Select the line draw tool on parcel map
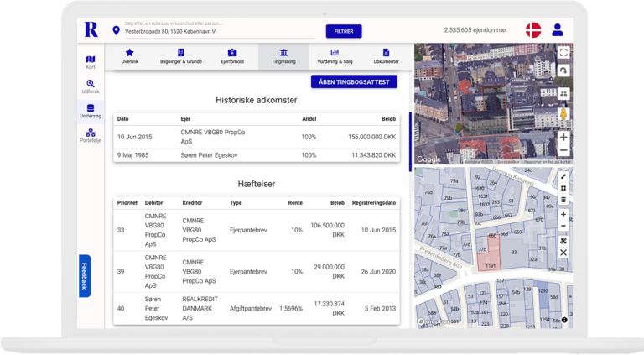This screenshot has width=644, height=355. 563,176
